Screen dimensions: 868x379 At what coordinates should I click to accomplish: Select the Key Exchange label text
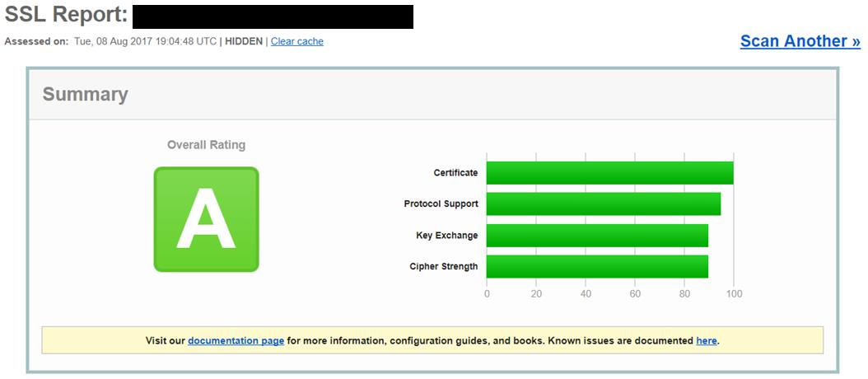pos(446,236)
